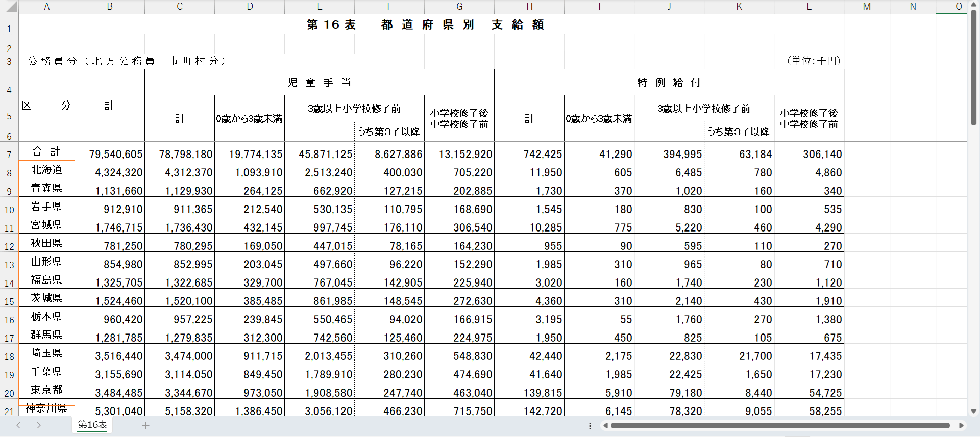980x437 pixels.
Task: Click the vertical scrollbar down arrow
Action: [973, 411]
